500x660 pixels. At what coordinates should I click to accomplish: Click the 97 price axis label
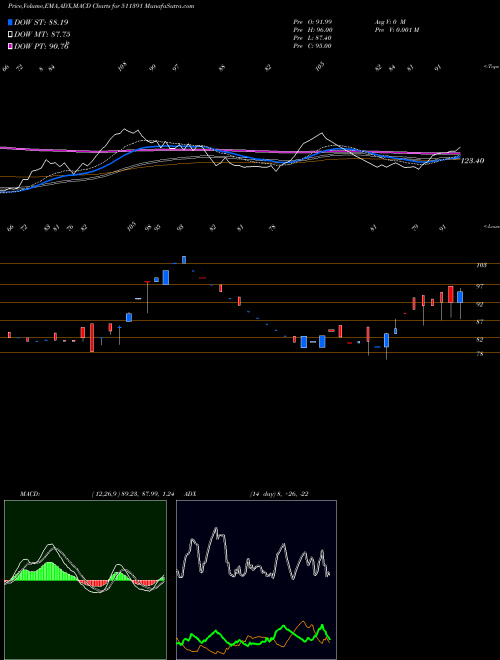click(x=480, y=286)
